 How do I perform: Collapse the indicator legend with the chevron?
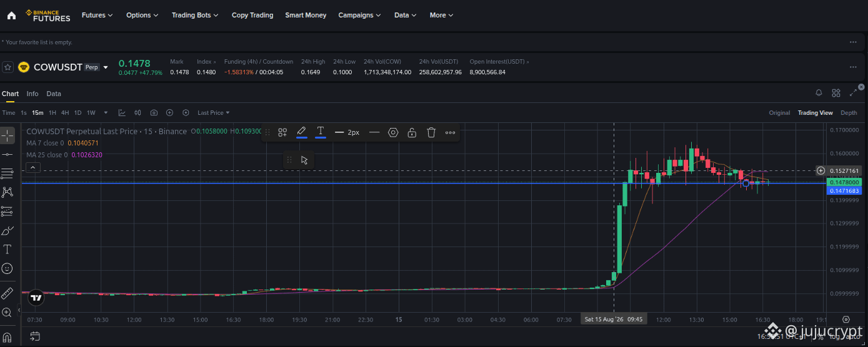33,167
